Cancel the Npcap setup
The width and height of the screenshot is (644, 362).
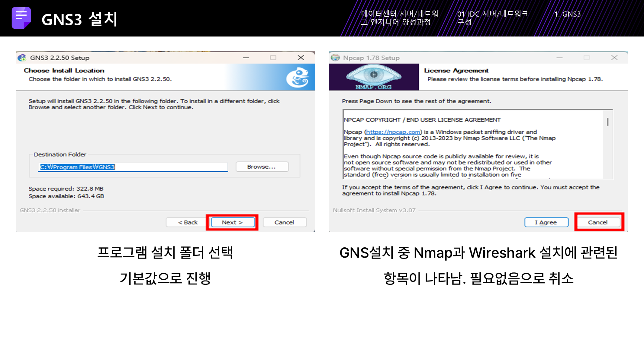597,222
